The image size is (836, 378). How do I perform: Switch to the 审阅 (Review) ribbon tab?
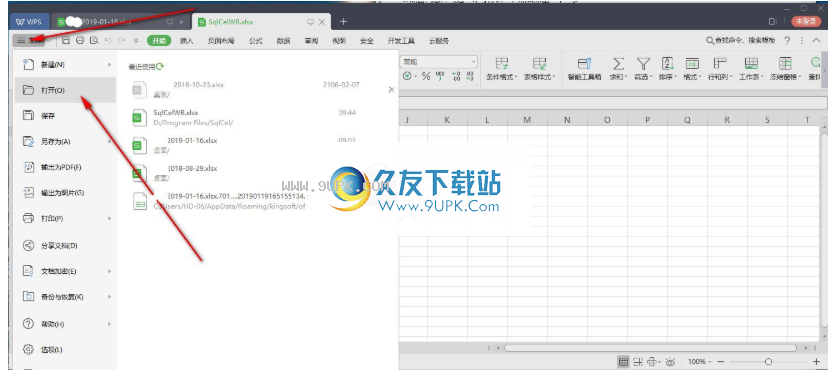click(x=311, y=41)
